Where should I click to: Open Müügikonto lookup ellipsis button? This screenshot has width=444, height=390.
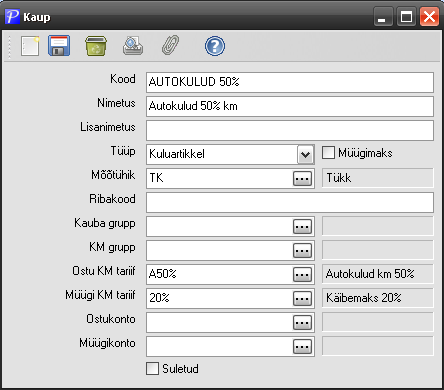coord(302,347)
